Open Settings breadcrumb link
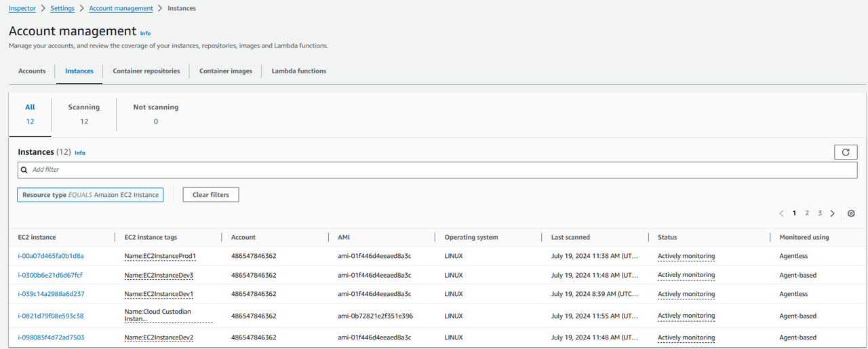Viewport: 868px width, 349px height. coord(62,8)
